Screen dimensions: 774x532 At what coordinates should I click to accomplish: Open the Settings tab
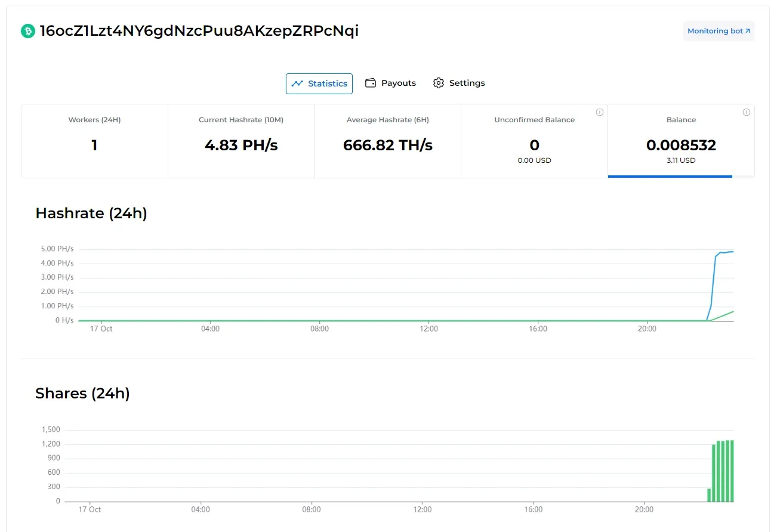[467, 83]
